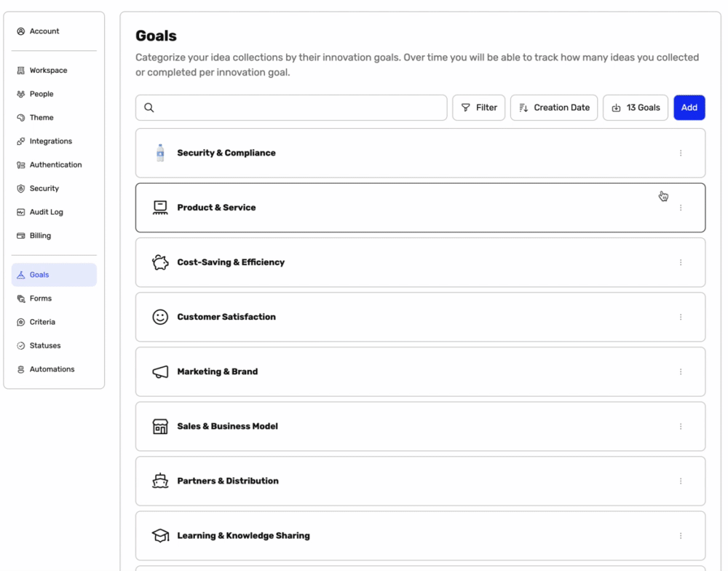The width and height of the screenshot is (728, 571).
Task: Click the magnifier icon in the search box
Action: [149, 108]
